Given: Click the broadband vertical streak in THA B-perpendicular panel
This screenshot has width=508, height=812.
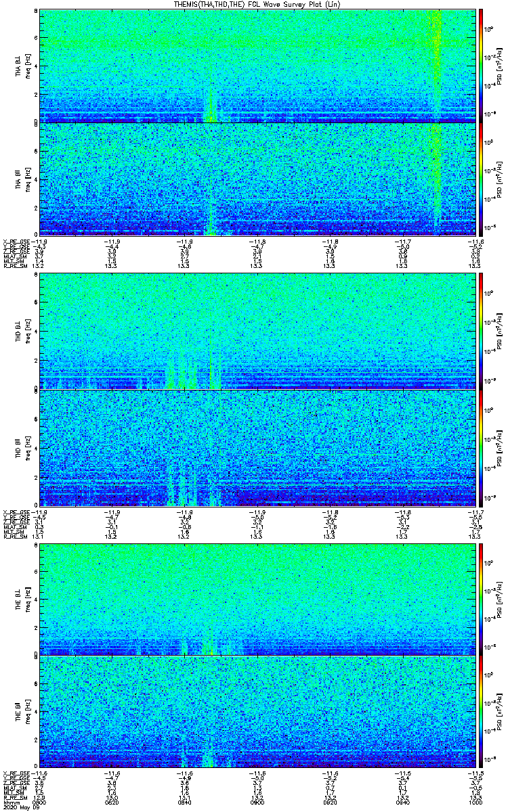Looking at the screenshot, I should tap(436, 65).
